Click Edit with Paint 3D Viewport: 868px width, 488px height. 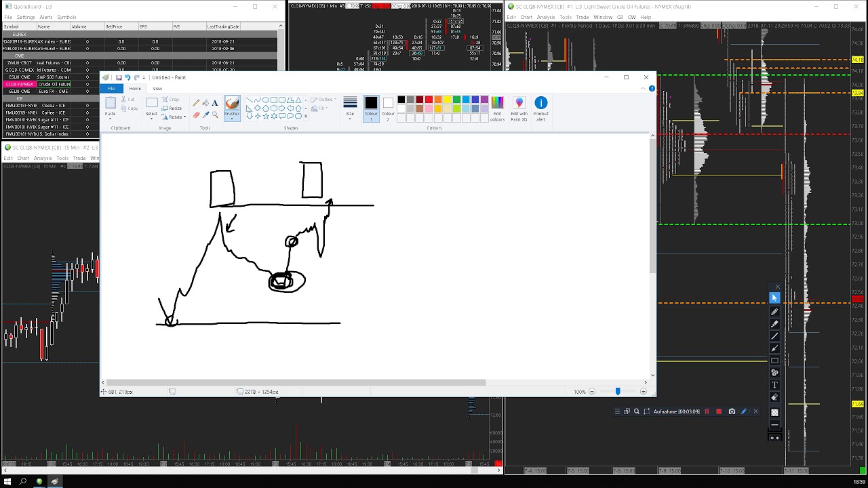pos(519,108)
